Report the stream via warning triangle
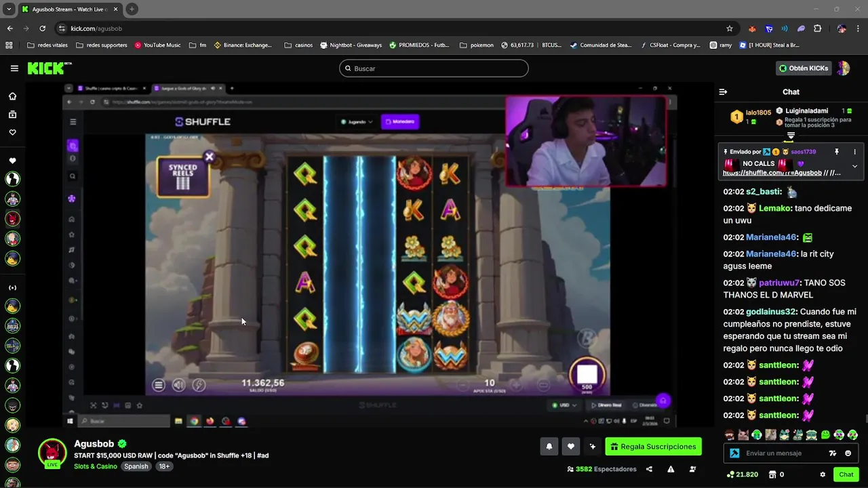This screenshot has height=488, width=868. coord(671,469)
